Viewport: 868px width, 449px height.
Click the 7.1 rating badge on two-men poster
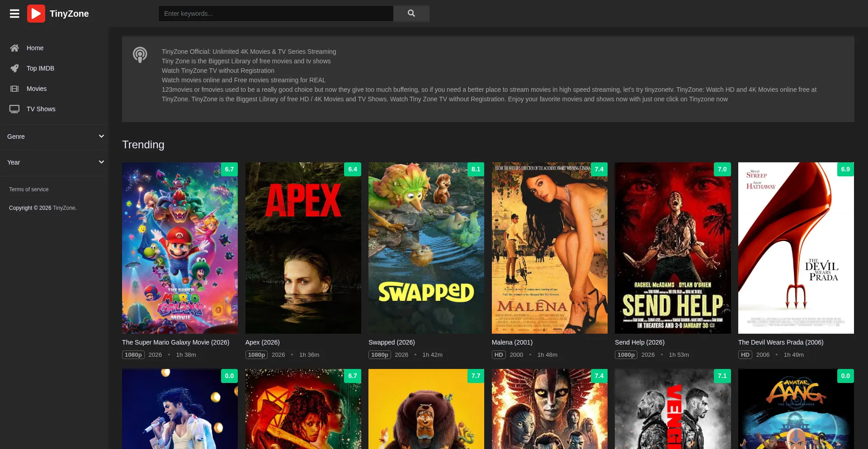[722, 376]
